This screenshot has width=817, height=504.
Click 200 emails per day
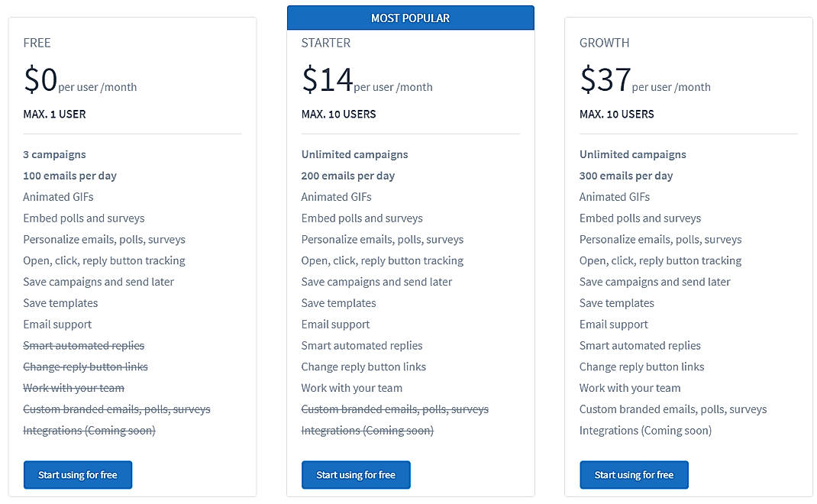pyautogui.click(x=348, y=176)
